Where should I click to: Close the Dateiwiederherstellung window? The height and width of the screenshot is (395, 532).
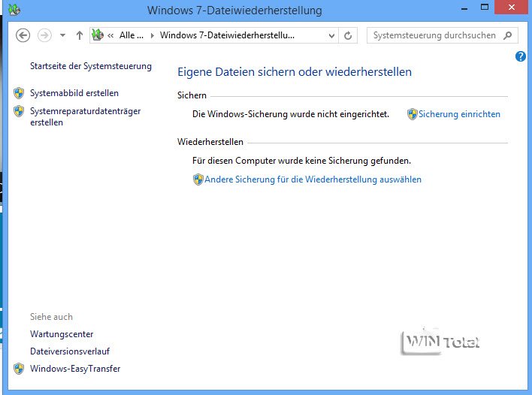512,8
